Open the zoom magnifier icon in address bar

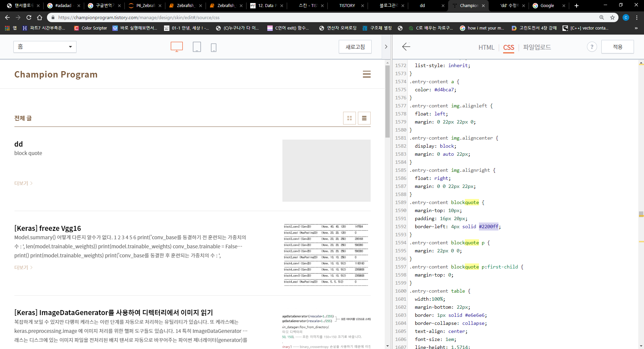(602, 17)
